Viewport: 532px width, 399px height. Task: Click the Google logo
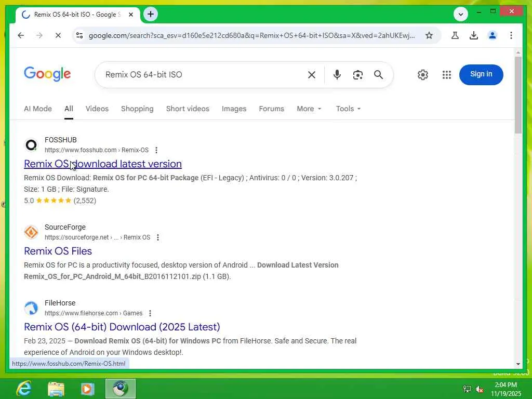[47, 74]
